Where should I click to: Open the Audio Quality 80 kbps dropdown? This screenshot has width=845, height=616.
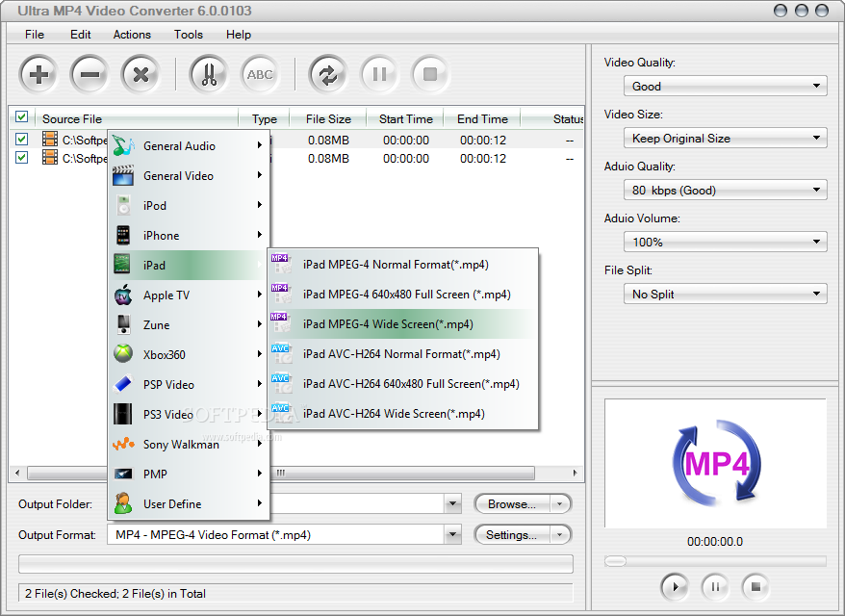[x=725, y=190]
